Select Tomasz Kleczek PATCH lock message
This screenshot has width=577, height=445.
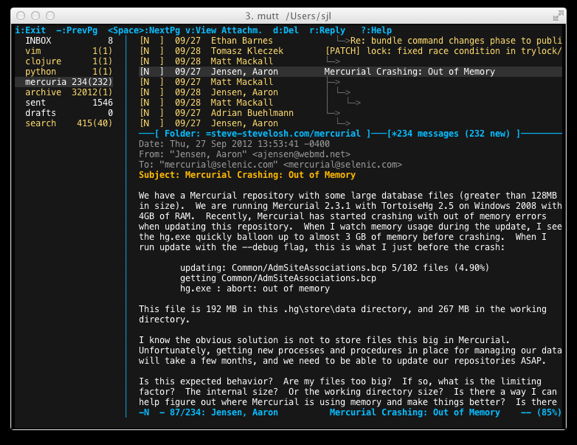(x=350, y=51)
